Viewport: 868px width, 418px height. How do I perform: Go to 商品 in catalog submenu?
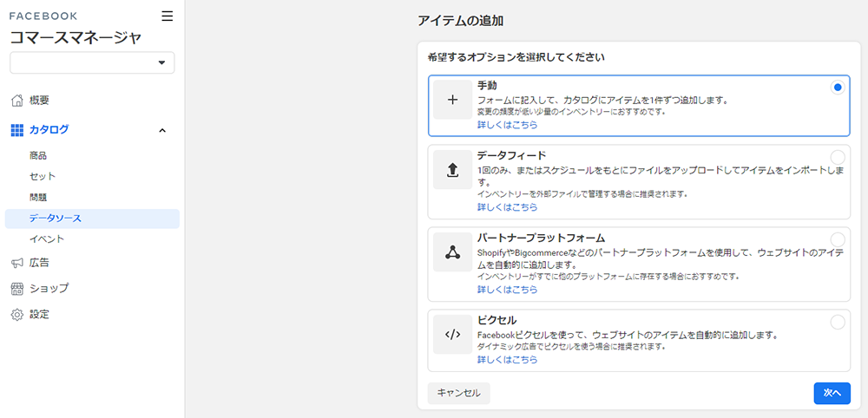pyautogui.click(x=38, y=156)
